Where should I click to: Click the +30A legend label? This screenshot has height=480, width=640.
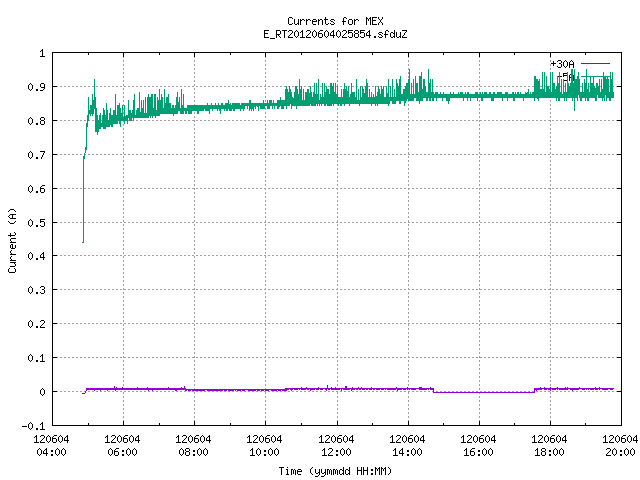(562, 64)
